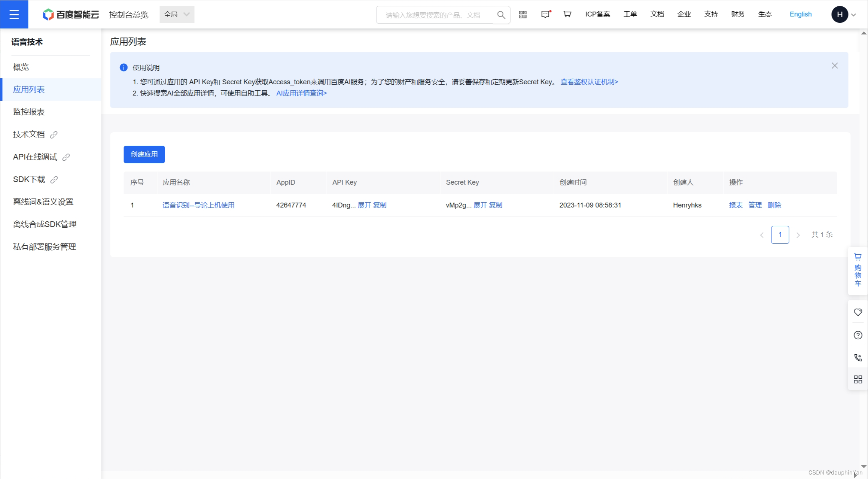
Task: Open 支持 in the top navigation
Action: pyautogui.click(x=711, y=14)
